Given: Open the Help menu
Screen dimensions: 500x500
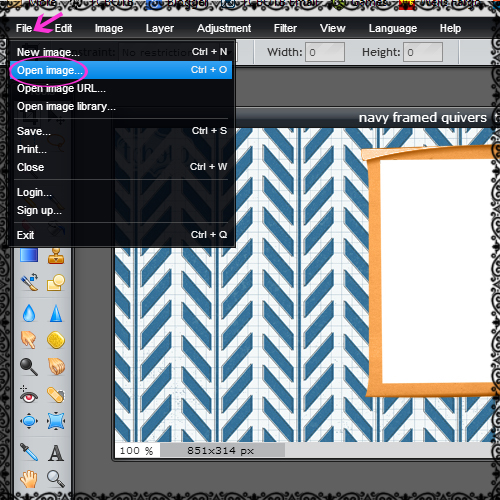Looking at the screenshot, I should click(x=450, y=28).
